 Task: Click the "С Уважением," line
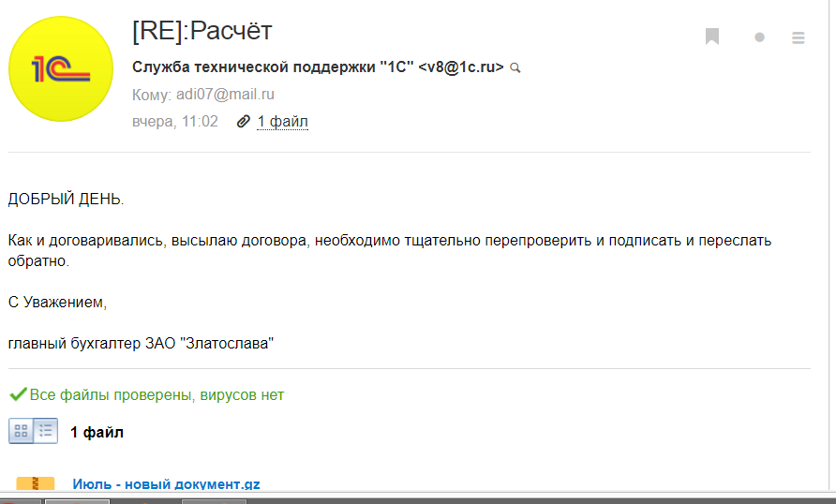57,302
